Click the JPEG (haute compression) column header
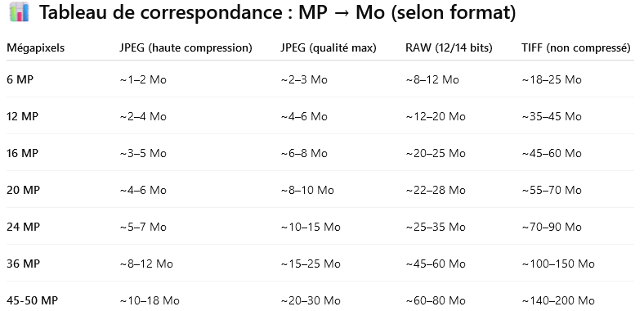Viewport: 644px width, 311px height. pos(186,48)
